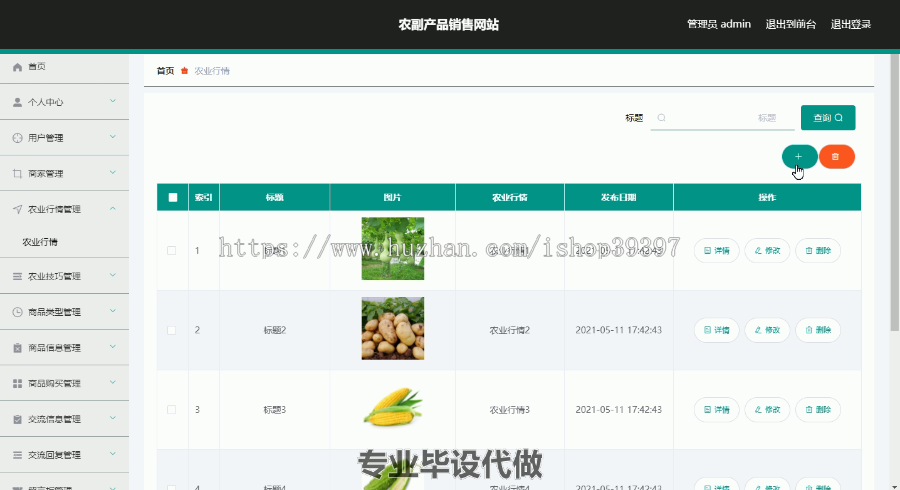
Task: Click the crop icon beside 商家管理
Action: tap(17, 173)
